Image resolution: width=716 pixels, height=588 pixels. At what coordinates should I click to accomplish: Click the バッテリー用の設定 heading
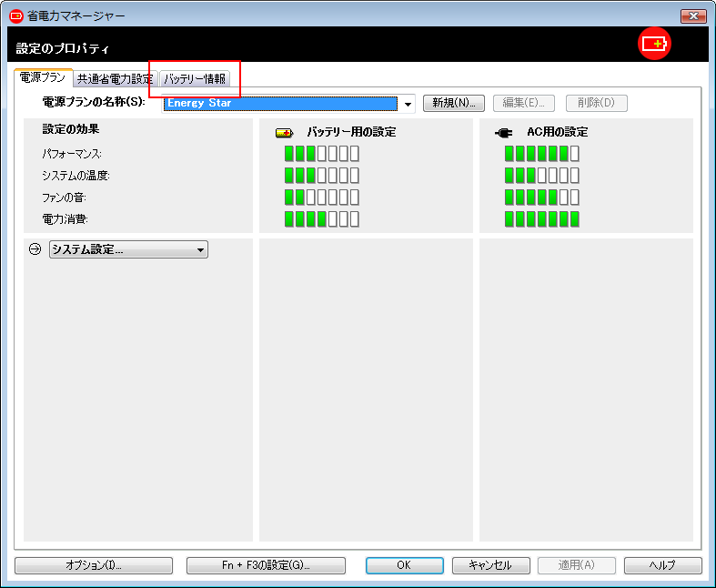click(351, 133)
